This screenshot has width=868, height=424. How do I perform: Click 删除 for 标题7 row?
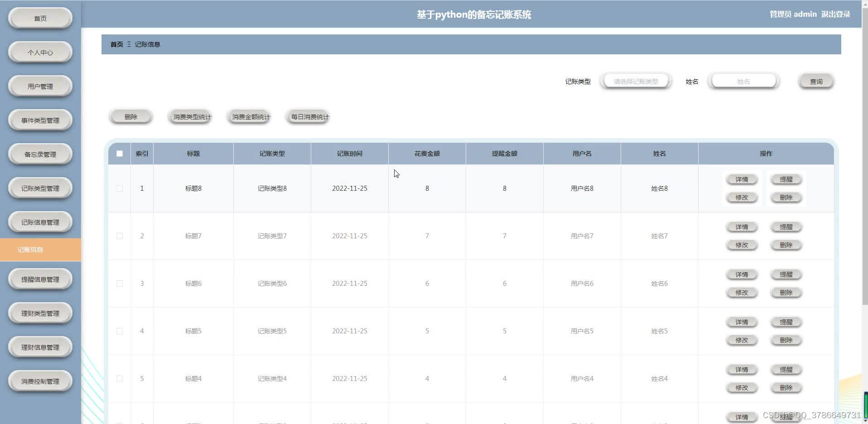(786, 245)
